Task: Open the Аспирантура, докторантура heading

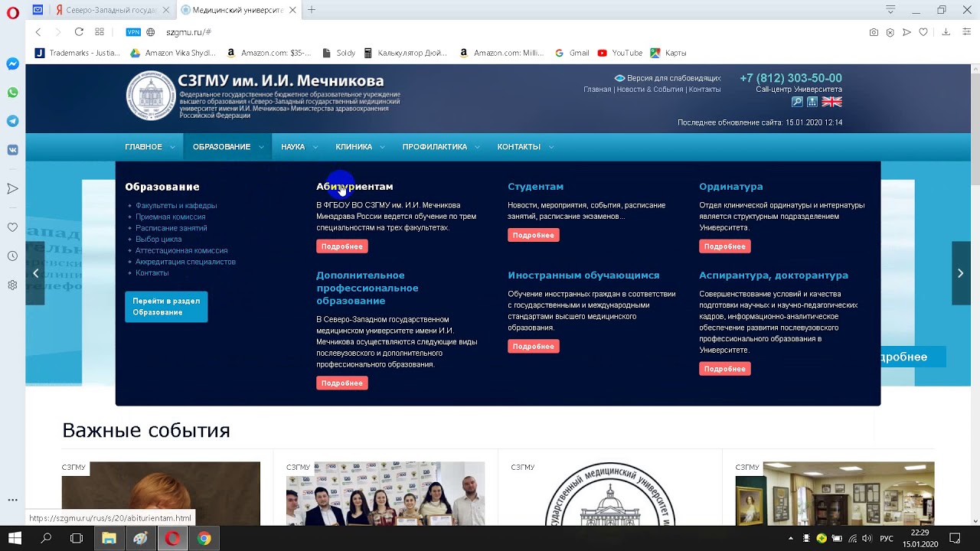Action: point(773,275)
